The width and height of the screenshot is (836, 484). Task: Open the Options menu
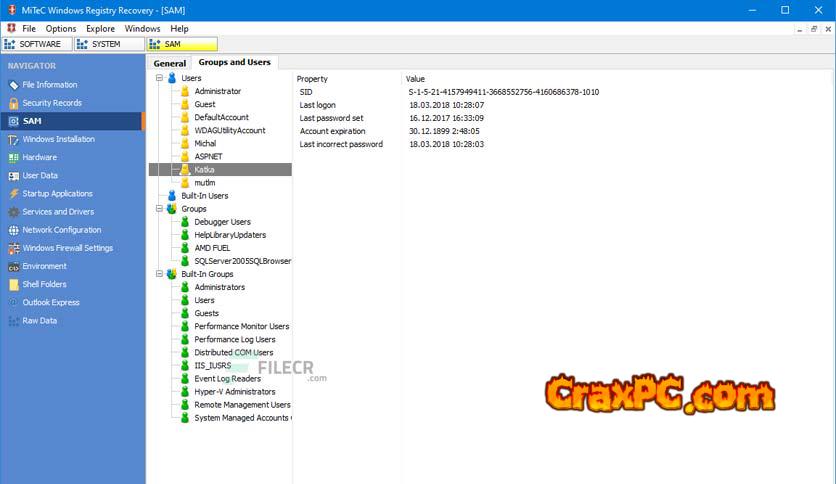coord(61,29)
